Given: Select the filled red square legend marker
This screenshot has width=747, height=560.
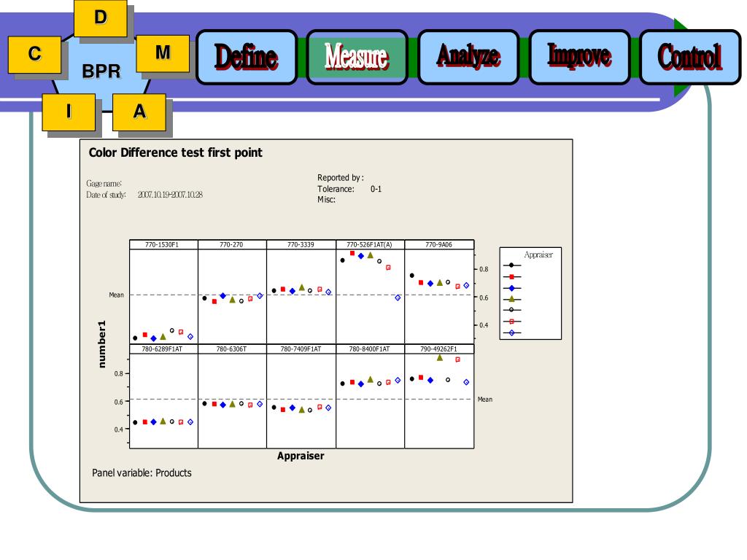Looking at the screenshot, I should pyautogui.click(x=511, y=276).
